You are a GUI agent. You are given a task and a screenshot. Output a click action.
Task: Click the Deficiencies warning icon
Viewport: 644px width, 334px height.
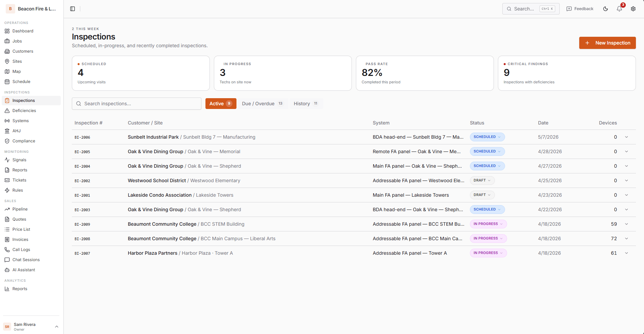(7, 110)
